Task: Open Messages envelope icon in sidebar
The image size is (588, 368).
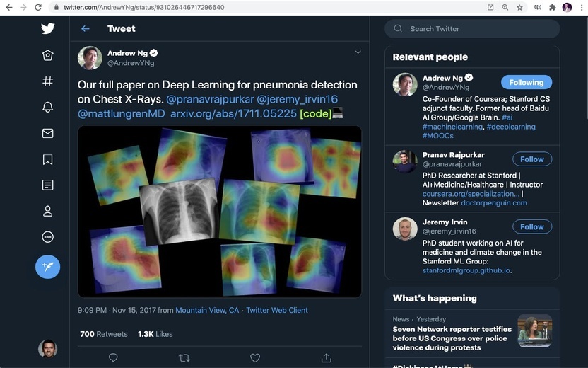Action: click(47, 133)
